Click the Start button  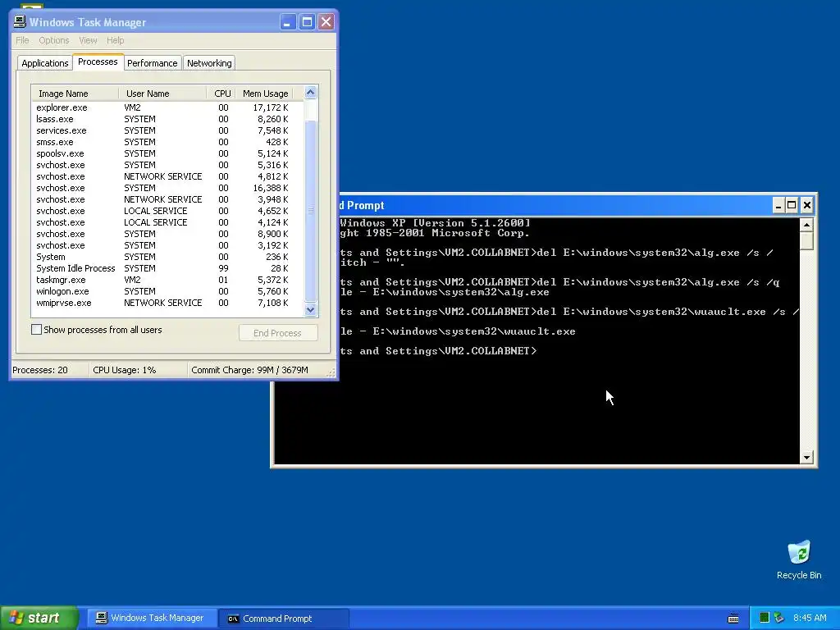39,618
